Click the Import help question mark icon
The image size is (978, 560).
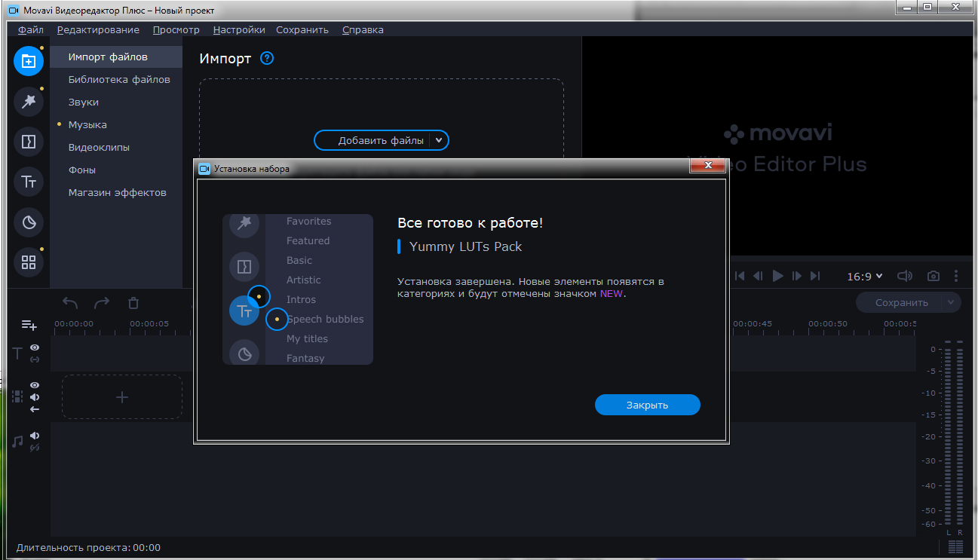(x=267, y=58)
